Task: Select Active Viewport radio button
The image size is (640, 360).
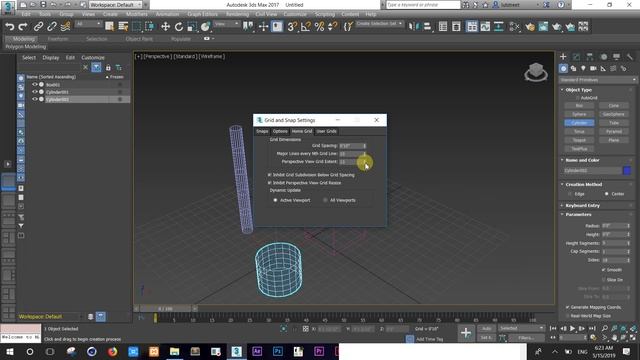Action: (275, 200)
